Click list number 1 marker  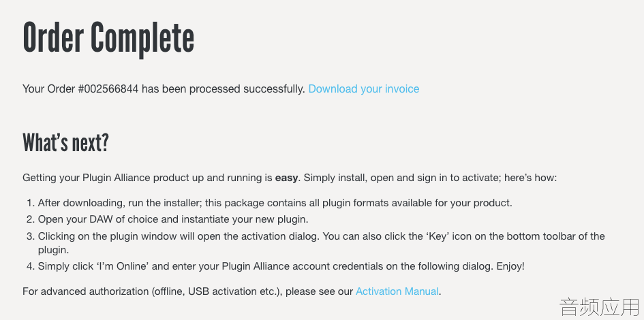tap(31, 203)
